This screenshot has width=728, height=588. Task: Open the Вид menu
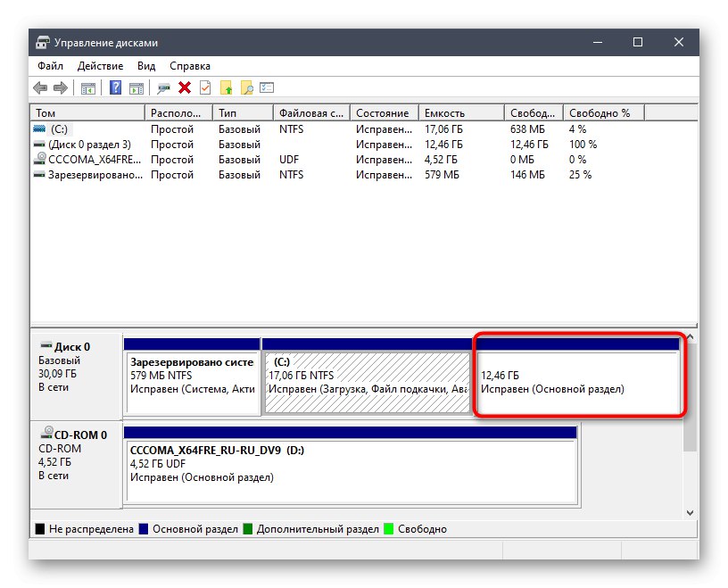coord(146,66)
